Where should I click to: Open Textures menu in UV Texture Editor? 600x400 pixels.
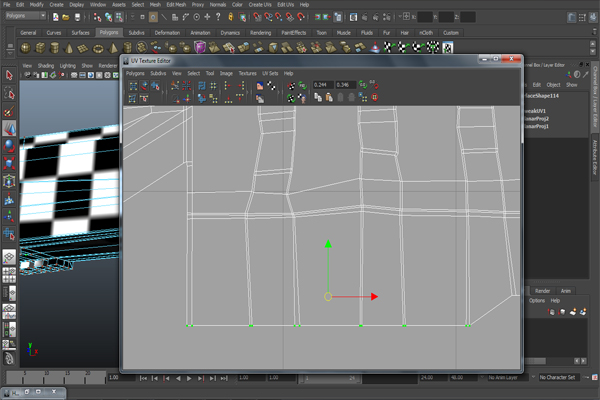tap(248, 73)
